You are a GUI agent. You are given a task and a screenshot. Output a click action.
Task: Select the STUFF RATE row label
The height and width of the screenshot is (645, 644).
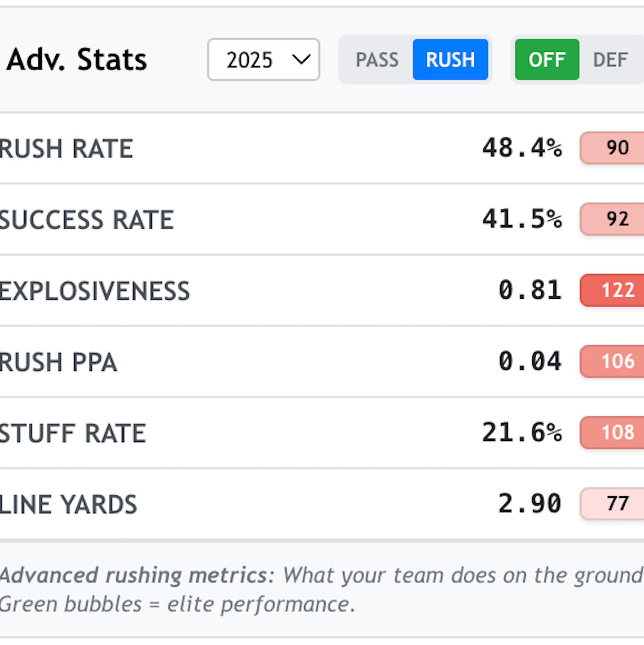point(73,433)
